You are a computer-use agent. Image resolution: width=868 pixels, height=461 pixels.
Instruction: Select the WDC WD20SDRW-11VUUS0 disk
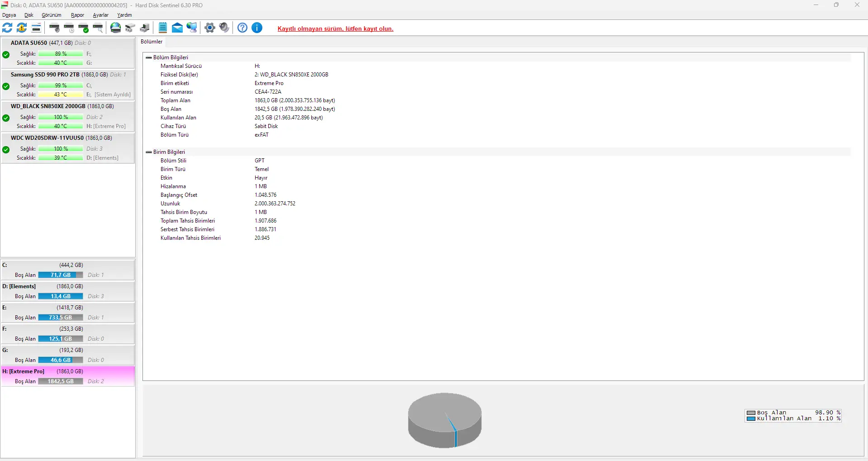(x=68, y=148)
